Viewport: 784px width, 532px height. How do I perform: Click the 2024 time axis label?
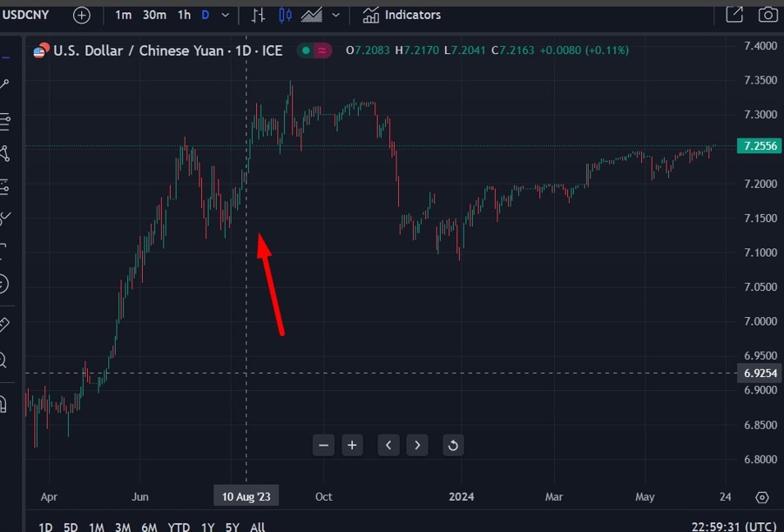[462, 496]
